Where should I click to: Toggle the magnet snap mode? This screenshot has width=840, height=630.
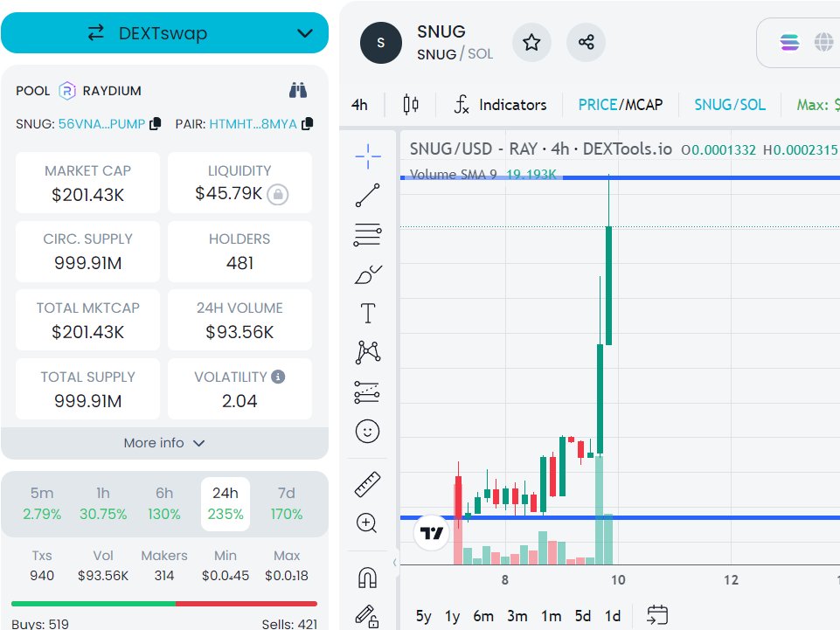pos(367,578)
